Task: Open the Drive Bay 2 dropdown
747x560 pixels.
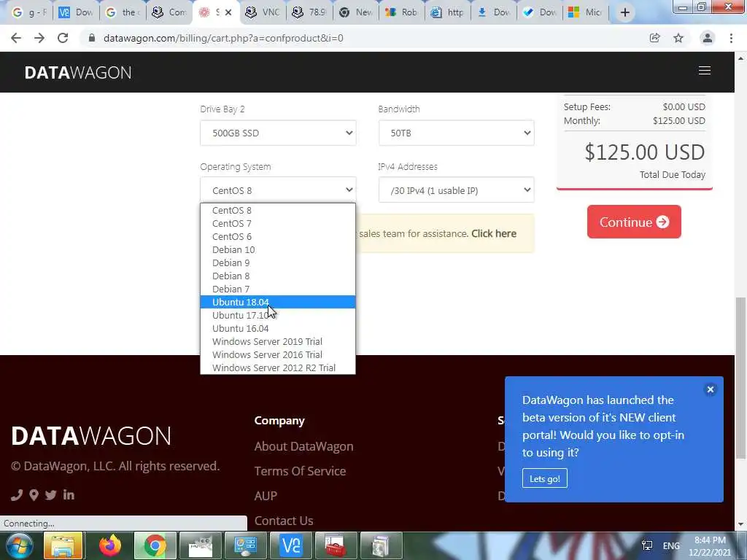Action: (x=278, y=133)
